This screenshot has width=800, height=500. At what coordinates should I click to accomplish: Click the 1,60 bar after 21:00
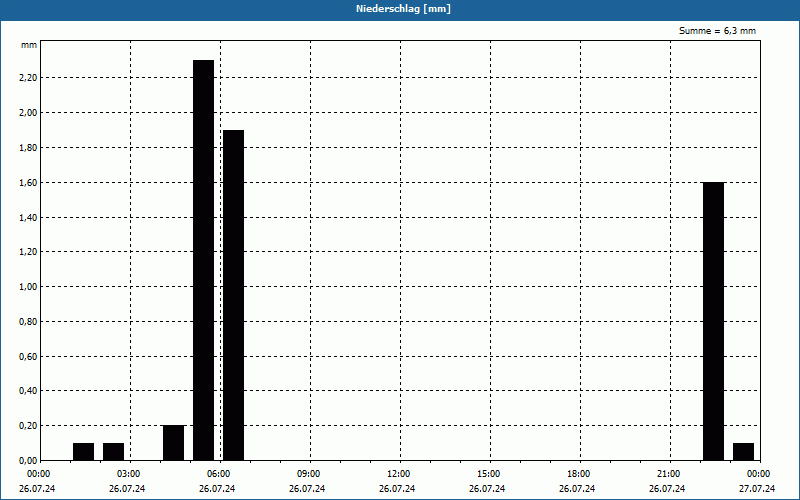pos(713,321)
